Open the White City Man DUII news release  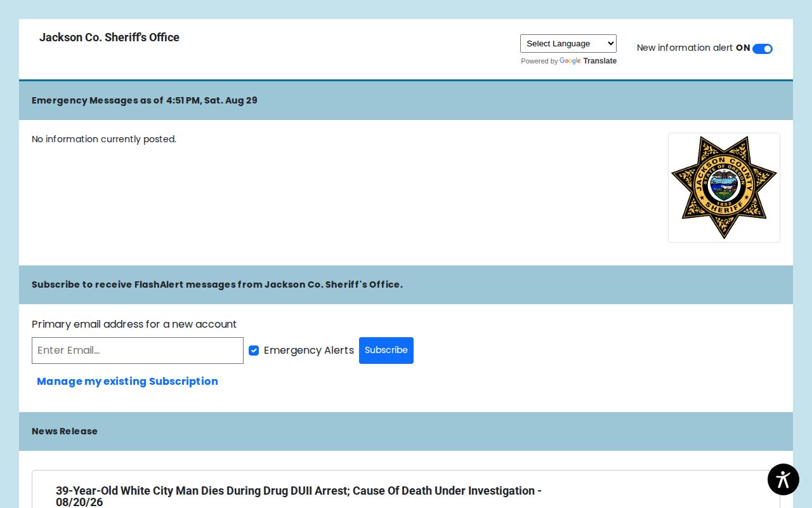pos(299,496)
